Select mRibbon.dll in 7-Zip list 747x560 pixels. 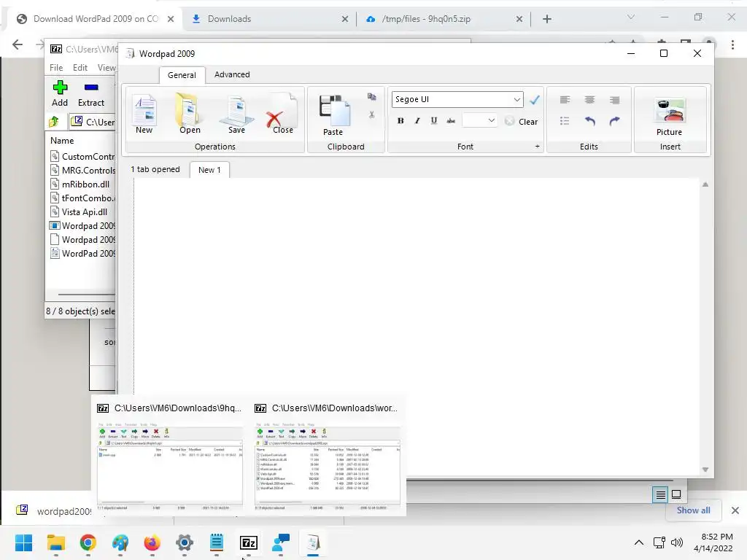80,184
